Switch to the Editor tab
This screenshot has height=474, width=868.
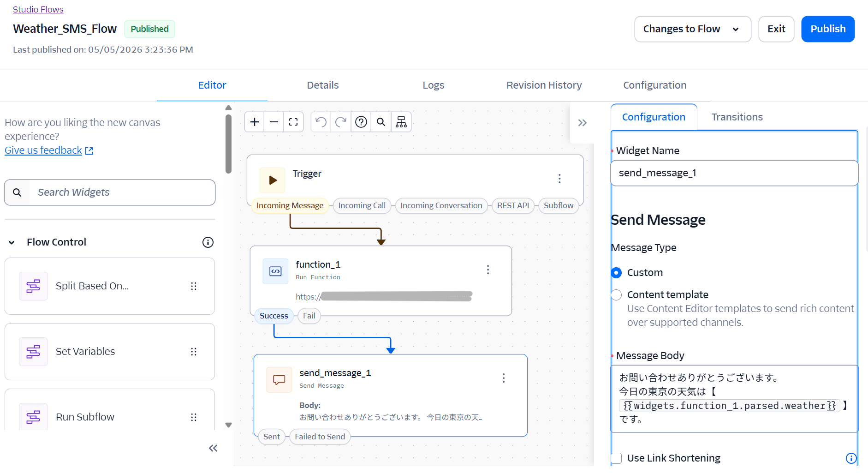pos(212,85)
